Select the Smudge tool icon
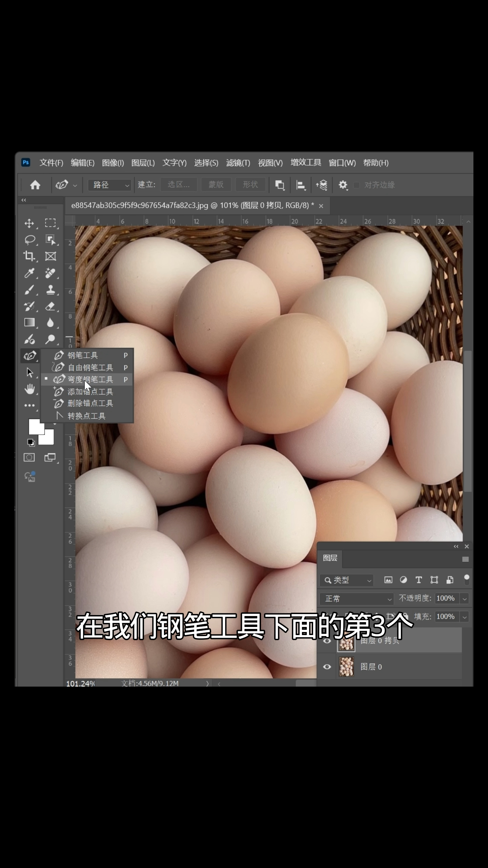488x868 pixels. 29,339
